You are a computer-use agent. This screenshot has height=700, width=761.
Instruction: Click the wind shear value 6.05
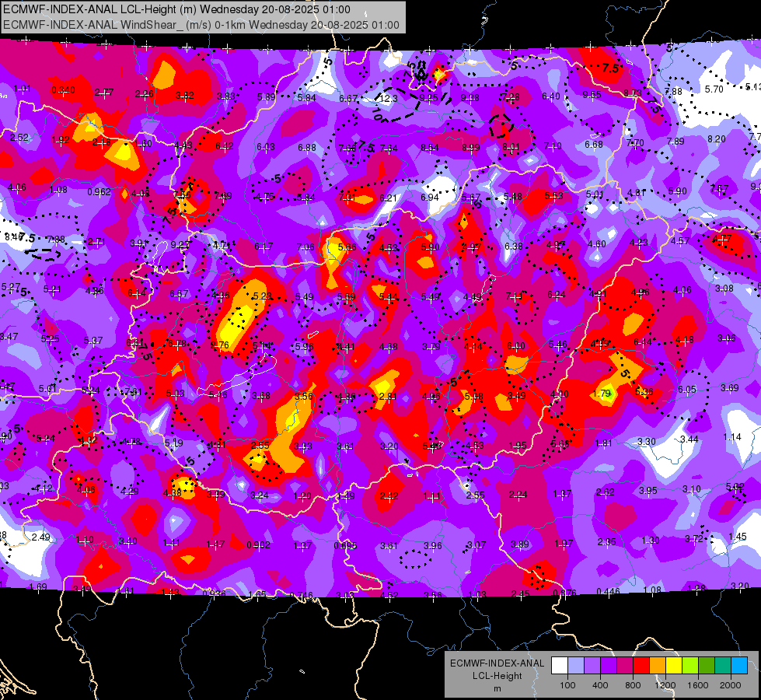(x=686, y=389)
